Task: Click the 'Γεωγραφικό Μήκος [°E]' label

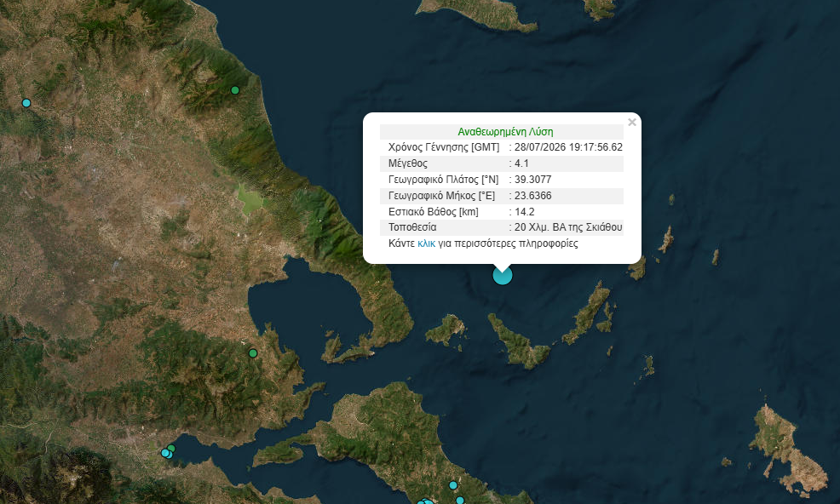Action: pos(441,196)
